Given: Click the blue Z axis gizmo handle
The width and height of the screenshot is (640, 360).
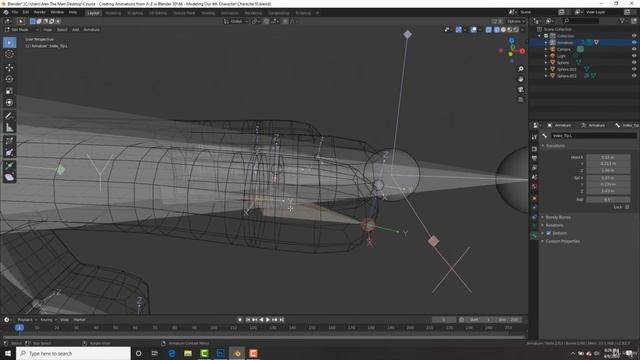Looking at the screenshot, I should coord(511,40).
